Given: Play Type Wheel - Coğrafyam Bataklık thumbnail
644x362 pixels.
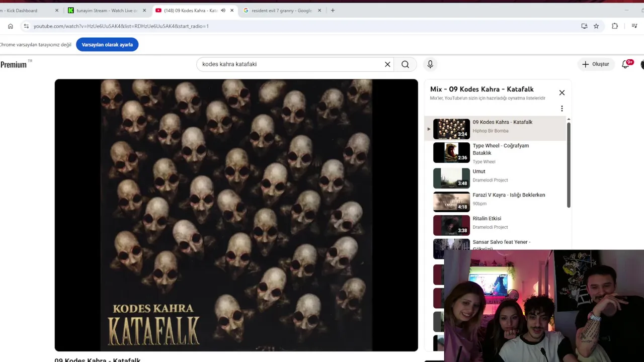Looking at the screenshot, I should click(x=451, y=152).
